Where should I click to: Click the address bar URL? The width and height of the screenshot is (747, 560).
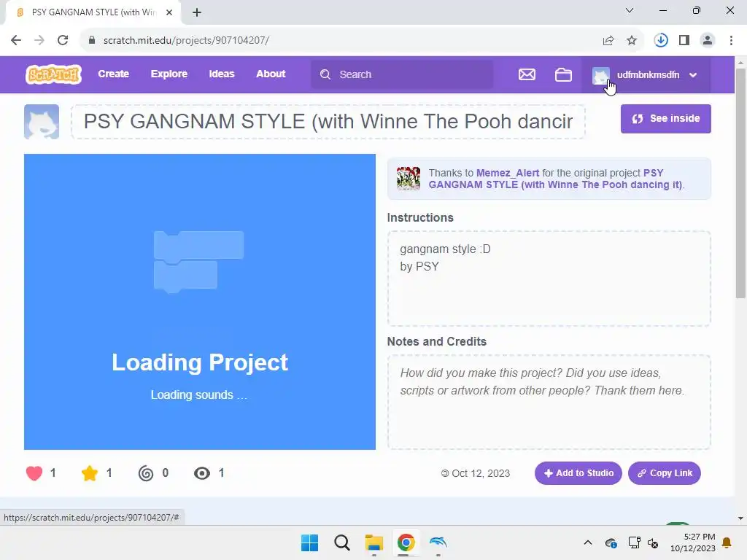click(x=186, y=41)
